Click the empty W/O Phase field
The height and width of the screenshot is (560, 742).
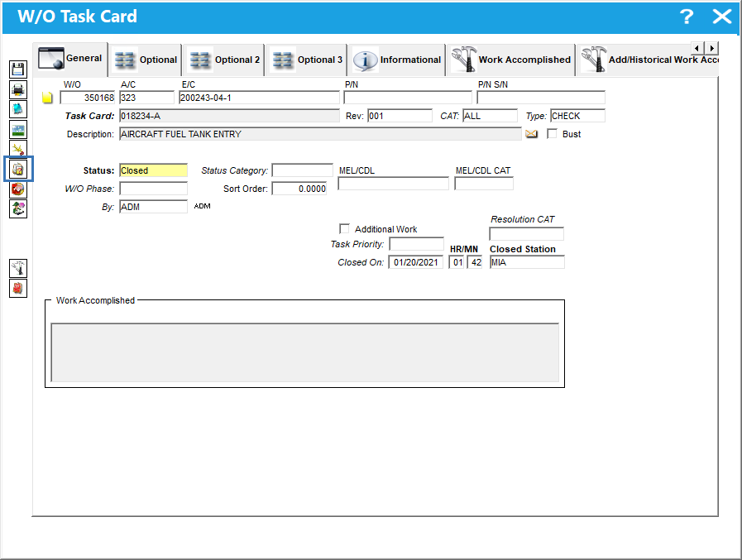[153, 189]
